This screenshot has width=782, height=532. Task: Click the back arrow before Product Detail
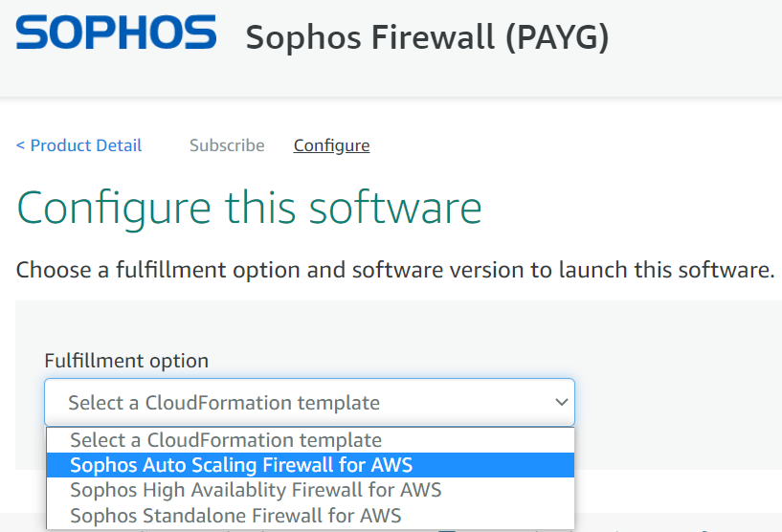pos(20,145)
